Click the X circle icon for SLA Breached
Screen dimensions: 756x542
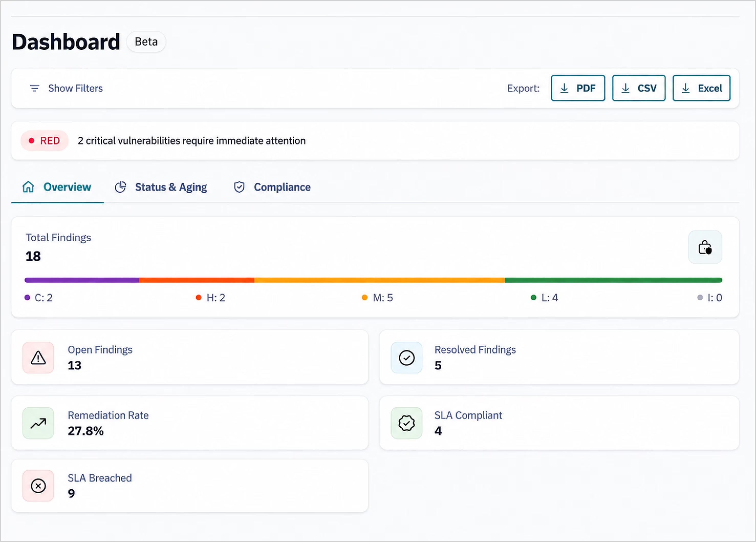pos(38,486)
